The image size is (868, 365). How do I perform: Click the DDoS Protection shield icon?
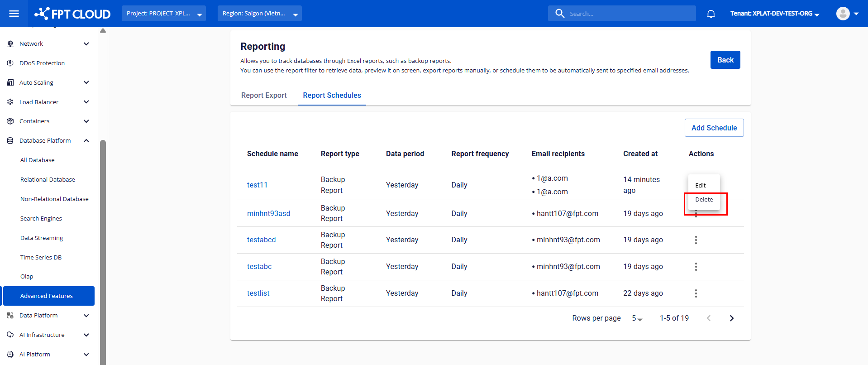[x=10, y=63]
